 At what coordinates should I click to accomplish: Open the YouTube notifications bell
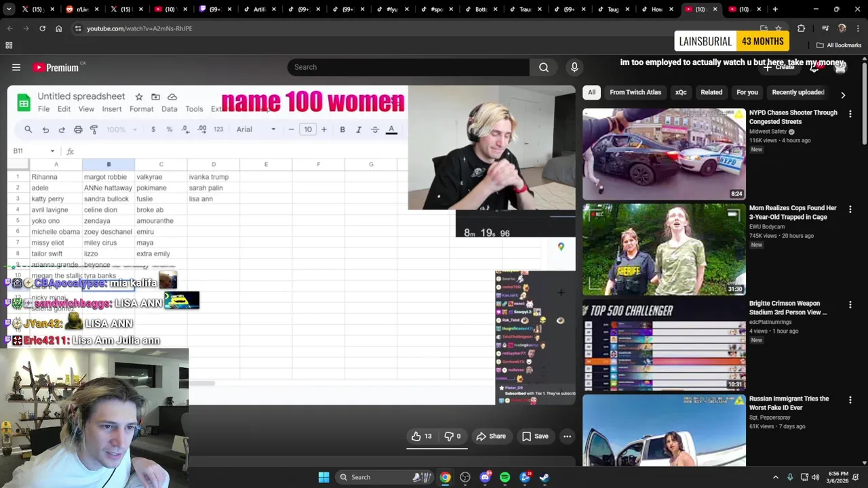814,67
